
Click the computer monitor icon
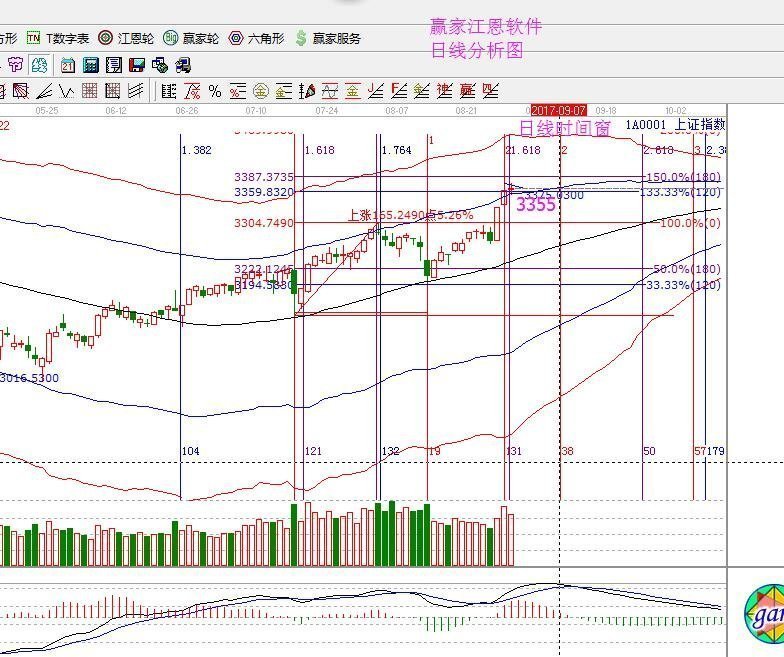(183, 65)
